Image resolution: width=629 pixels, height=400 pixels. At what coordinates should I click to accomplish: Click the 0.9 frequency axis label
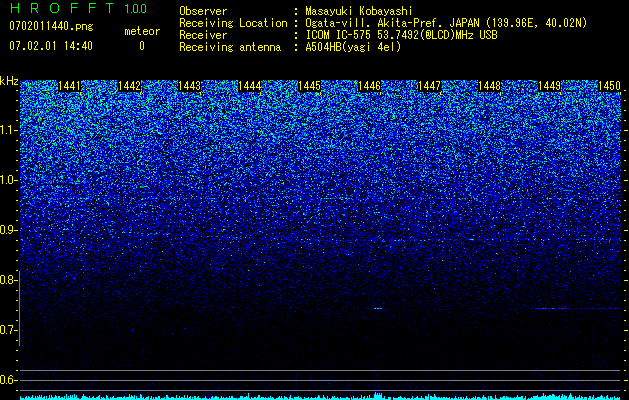9,230
